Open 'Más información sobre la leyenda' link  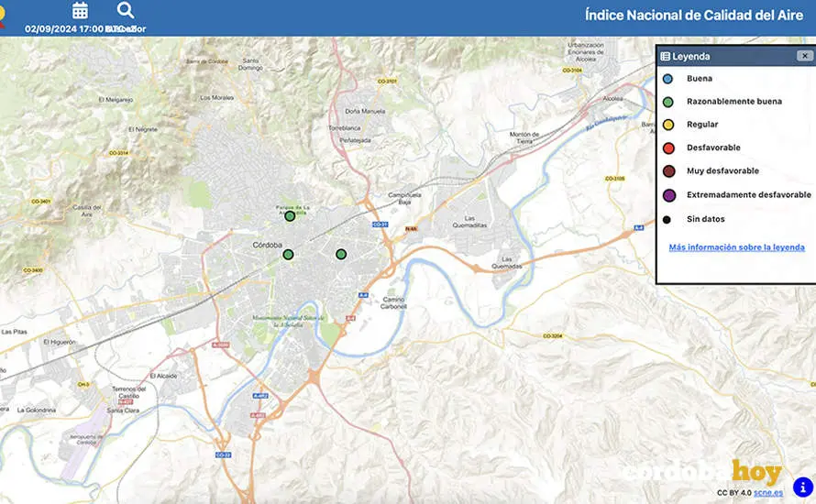click(736, 247)
